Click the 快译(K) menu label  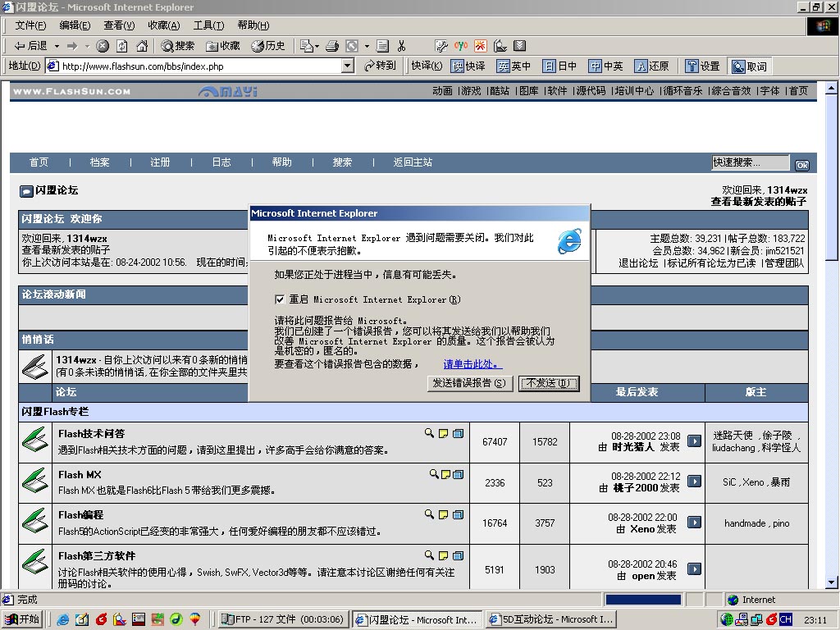tap(427, 66)
